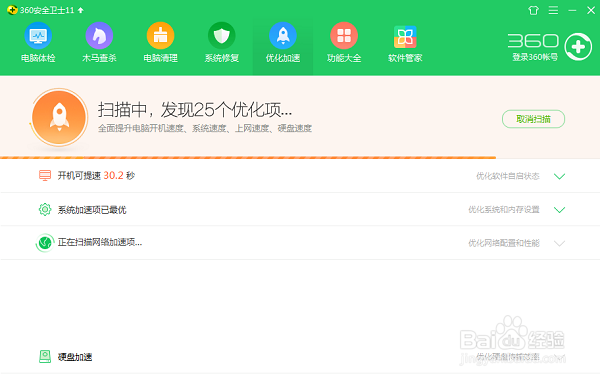This screenshot has height=380, width=600.
Task: Click the 优化系统和内存设置 text
Action: point(504,209)
